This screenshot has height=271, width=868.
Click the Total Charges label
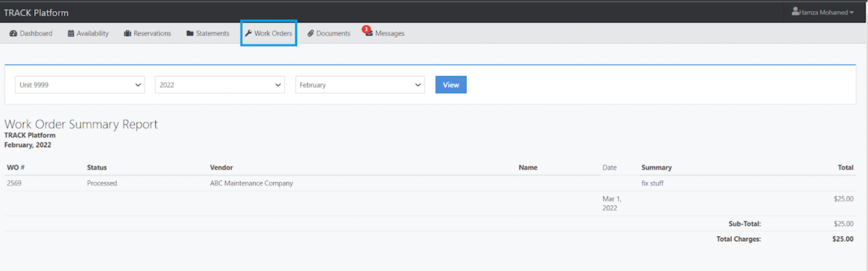pos(738,239)
